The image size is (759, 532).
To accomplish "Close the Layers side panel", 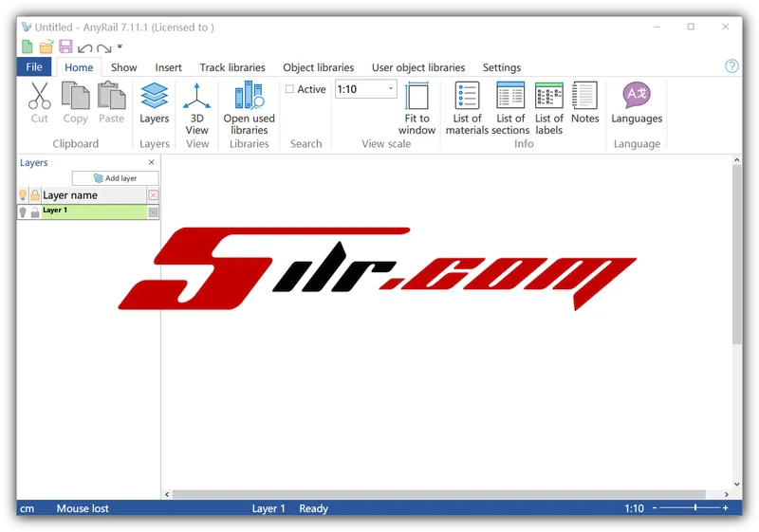I will point(152,162).
